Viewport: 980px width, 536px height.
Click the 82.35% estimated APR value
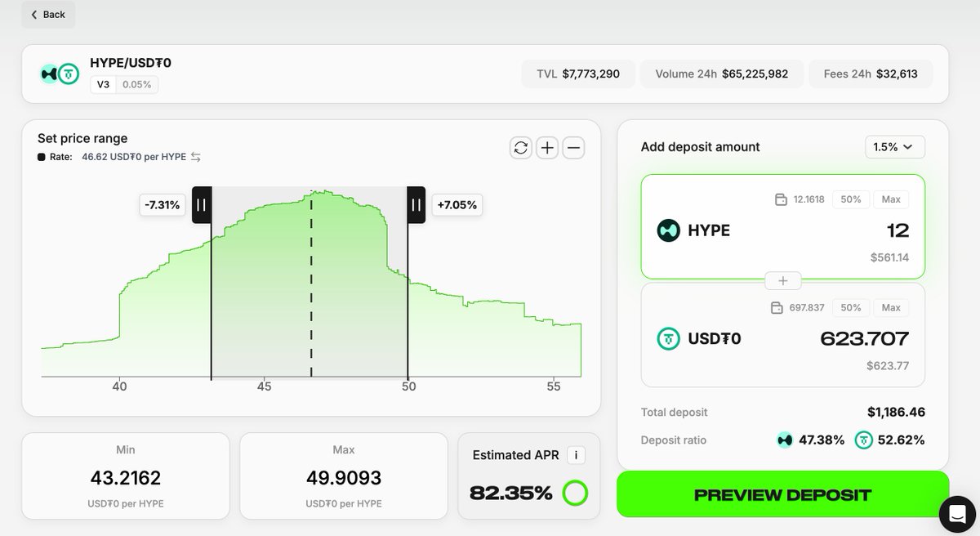511,493
